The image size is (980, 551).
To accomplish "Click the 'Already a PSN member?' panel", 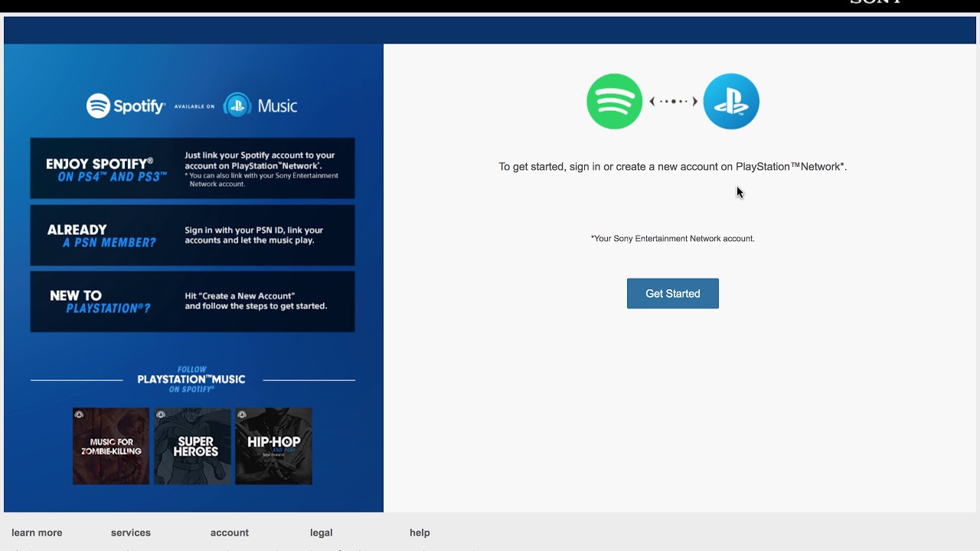I will point(192,235).
